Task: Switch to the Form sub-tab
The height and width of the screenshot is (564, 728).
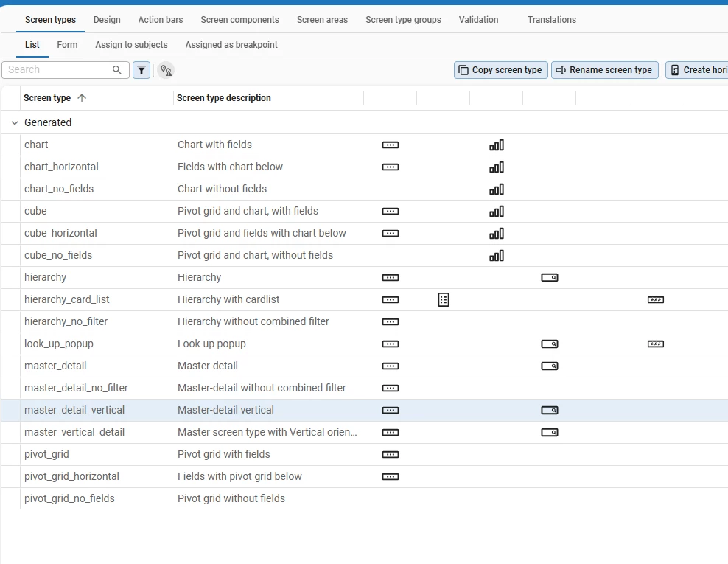Action: (x=67, y=45)
